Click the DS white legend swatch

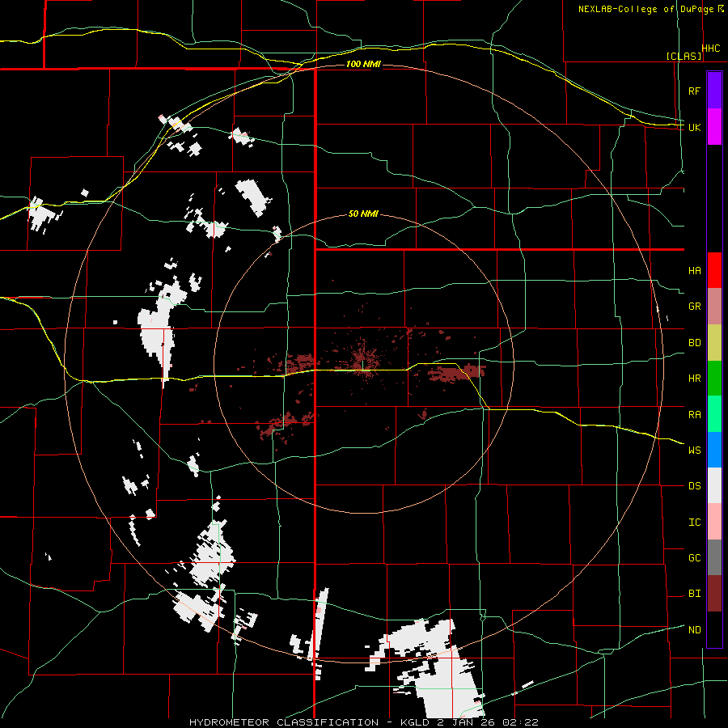pos(714,485)
